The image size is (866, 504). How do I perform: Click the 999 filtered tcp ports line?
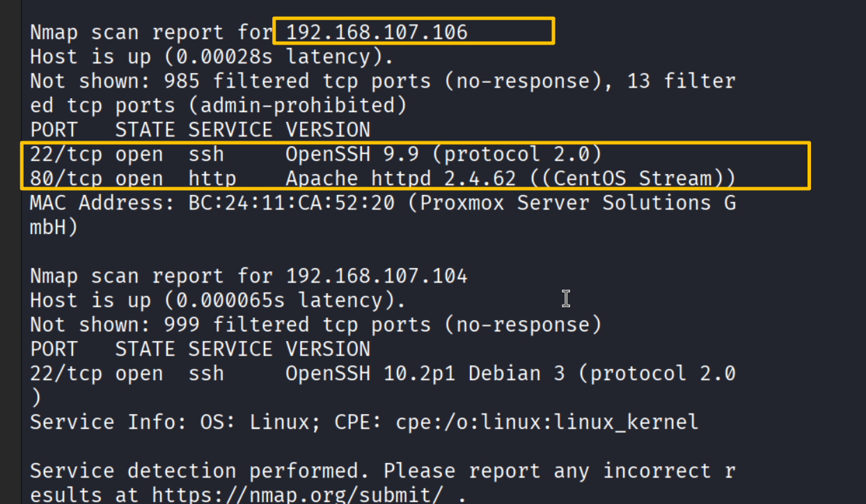coord(315,324)
